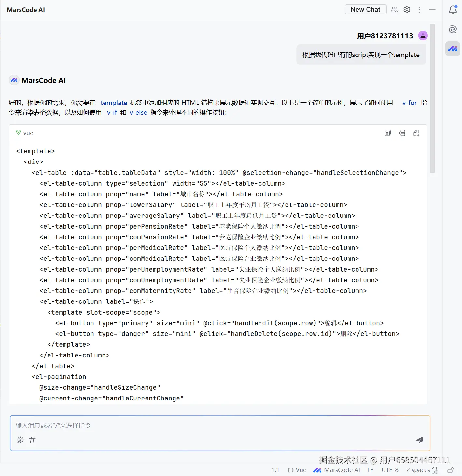This screenshot has height=476, width=462.
Task: Change the LF line separator
Action: 370,470
